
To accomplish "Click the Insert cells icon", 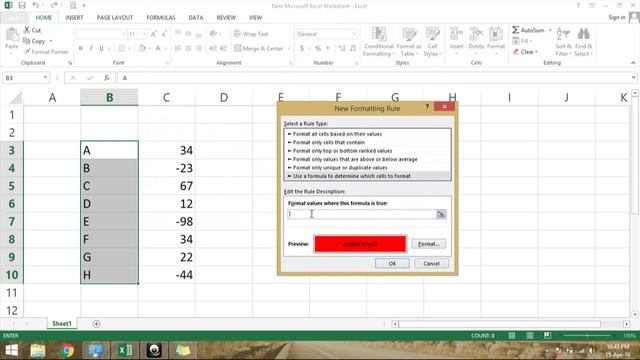I will click(x=456, y=33).
